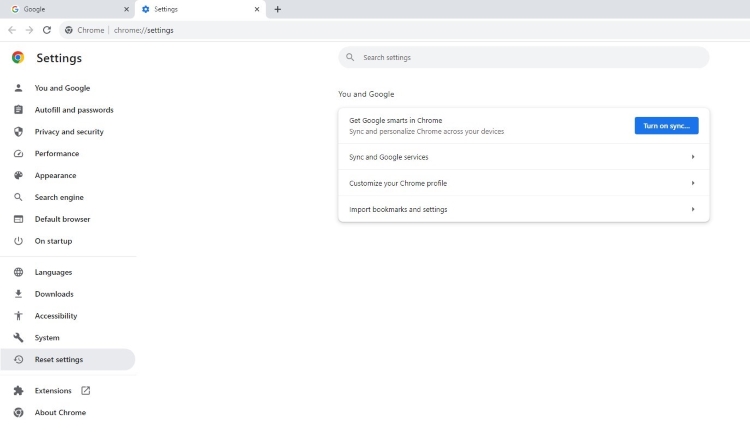Go to Privacy and security
Screen dimensions: 750x436
pyautogui.click(x=68, y=131)
